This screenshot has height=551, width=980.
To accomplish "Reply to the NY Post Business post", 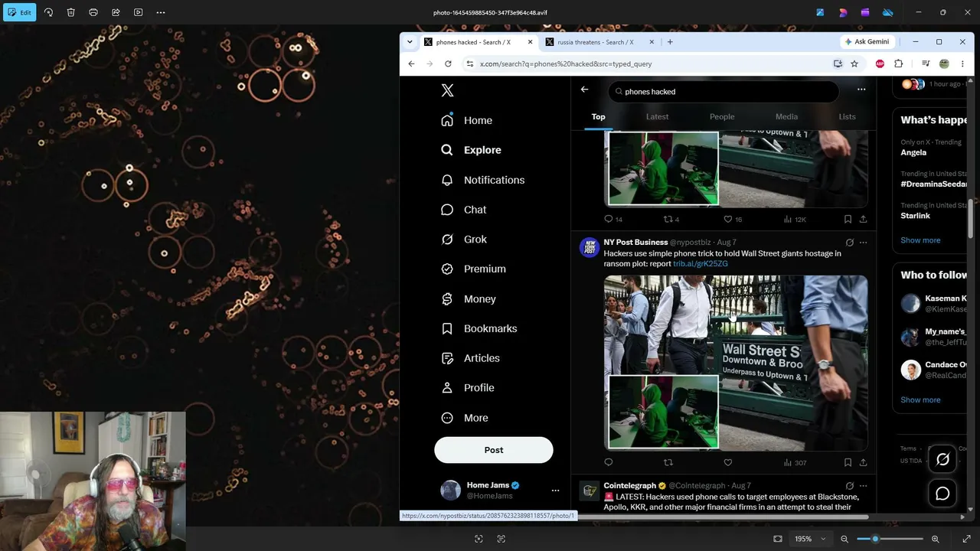I will click(x=609, y=462).
